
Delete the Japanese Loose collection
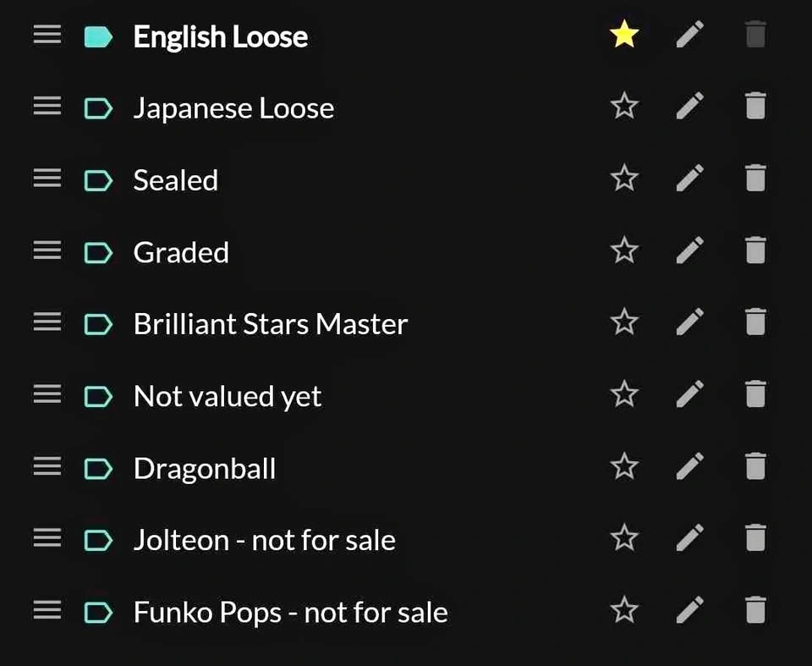(x=755, y=106)
